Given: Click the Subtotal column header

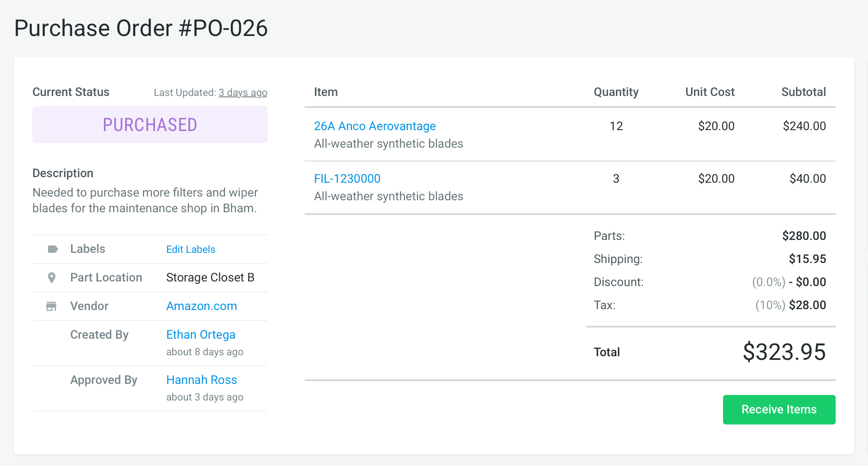Looking at the screenshot, I should point(803,92).
